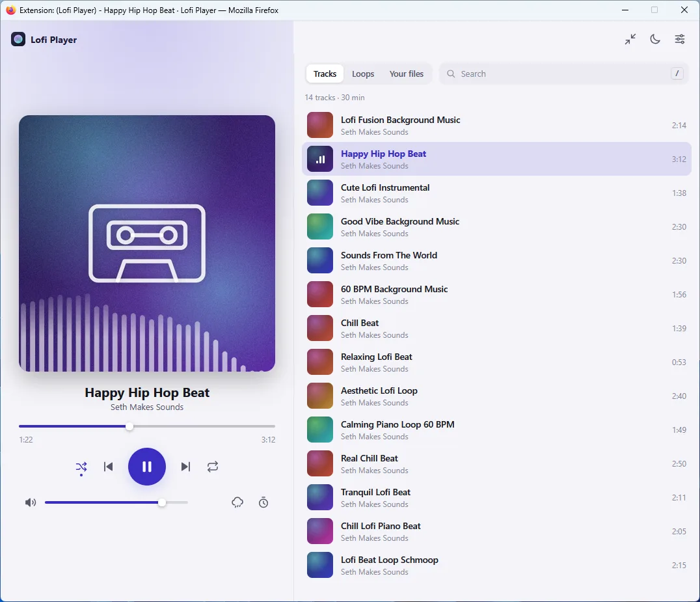The height and width of the screenshot is (602, 700).
Task: Select Lofi Beat Loop Schmoop track
Action: (496, 566)
